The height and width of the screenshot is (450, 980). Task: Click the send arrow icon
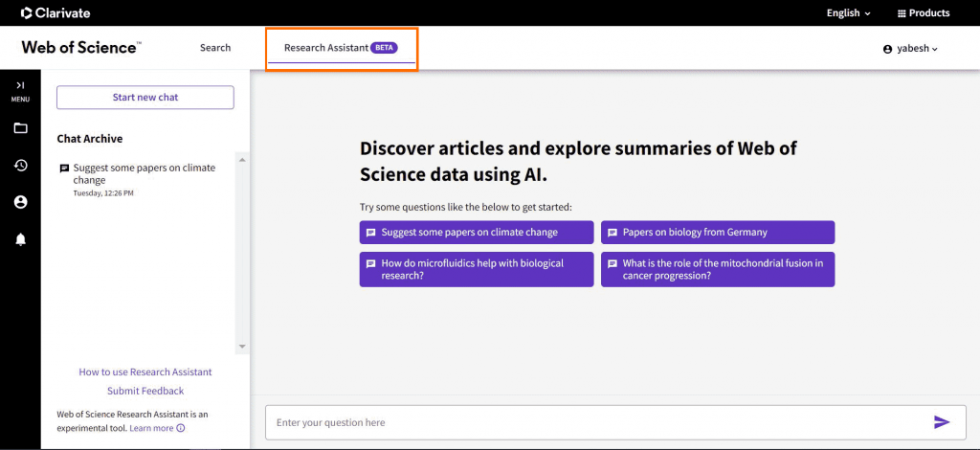942,422
